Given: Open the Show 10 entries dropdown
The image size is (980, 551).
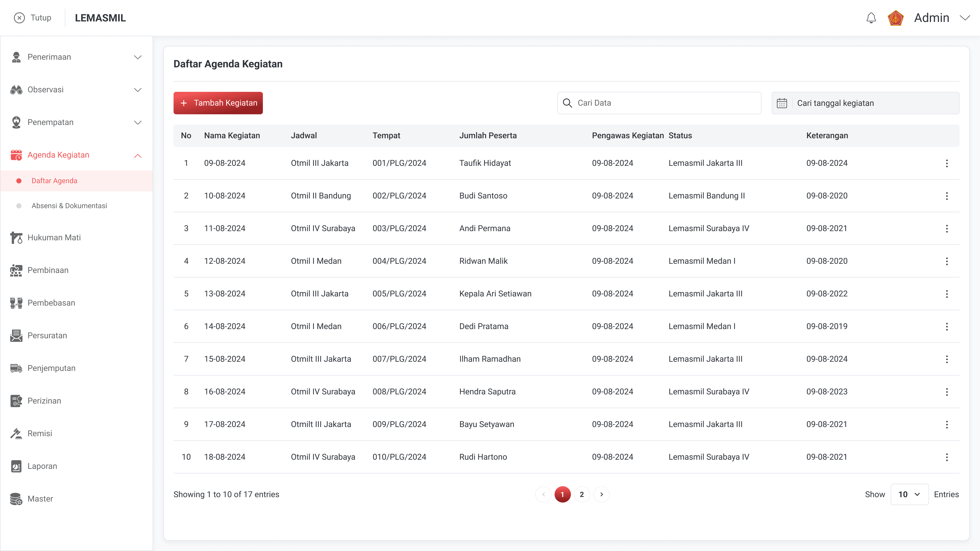Looking at the screenshot, I should click(909, 494).
